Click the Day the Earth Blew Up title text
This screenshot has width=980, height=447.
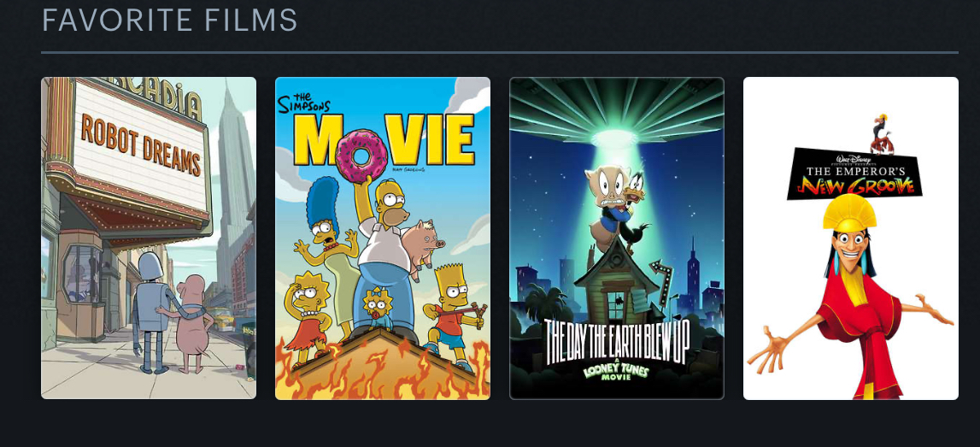coord(617,341)
